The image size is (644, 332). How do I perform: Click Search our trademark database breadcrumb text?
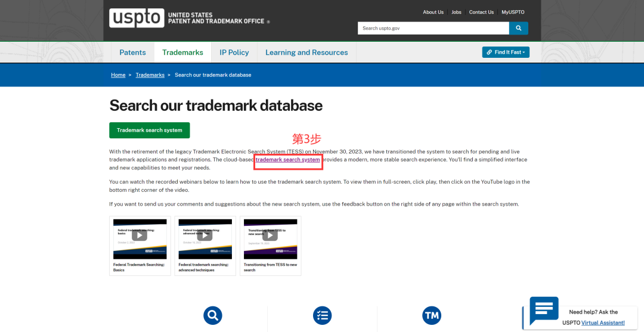tap(213, 75)
